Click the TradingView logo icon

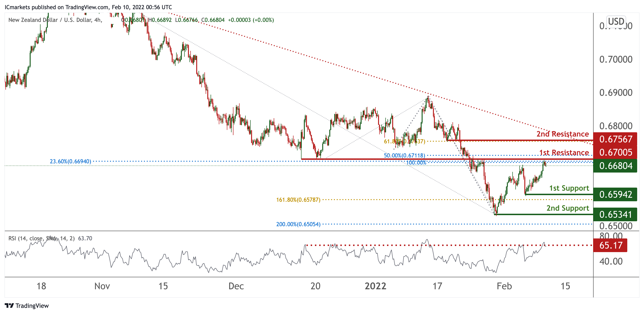click(9, 306)
